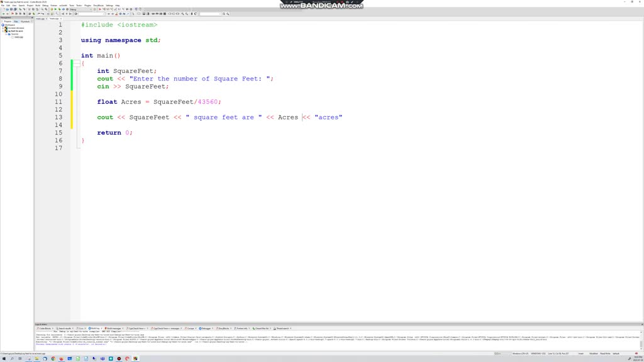Select main.cpp in the project tree
Image resolution: width=644 pixels, height=362 pixels.
point(19,37)
